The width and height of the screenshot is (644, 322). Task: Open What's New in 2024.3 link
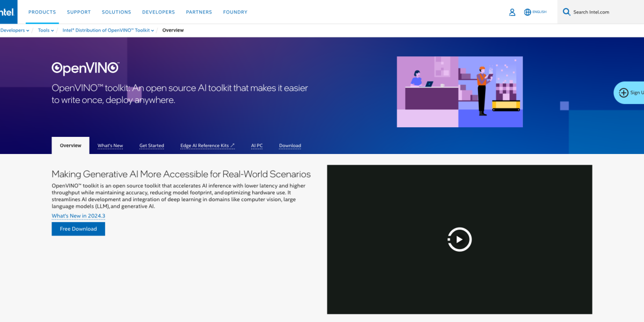click(x=78, y=216)
